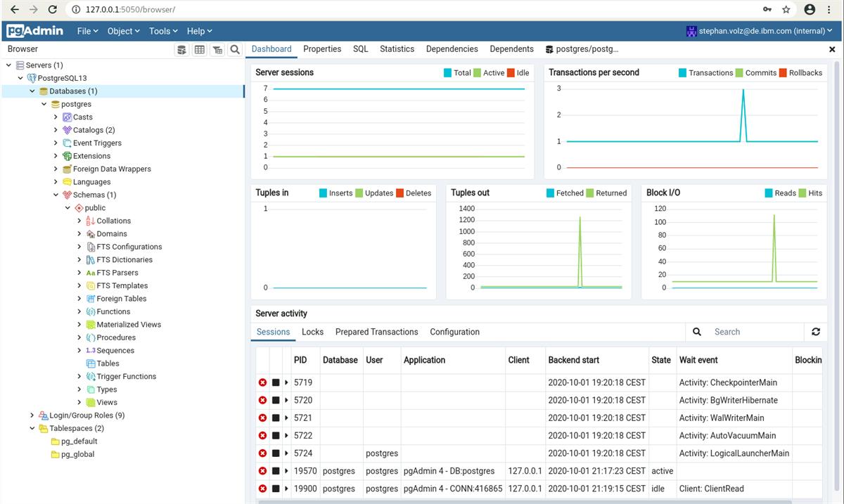Show the Prepared Transactions tab
The width and height of the screenshot is (844, 504).
click(x=376, y=332)
